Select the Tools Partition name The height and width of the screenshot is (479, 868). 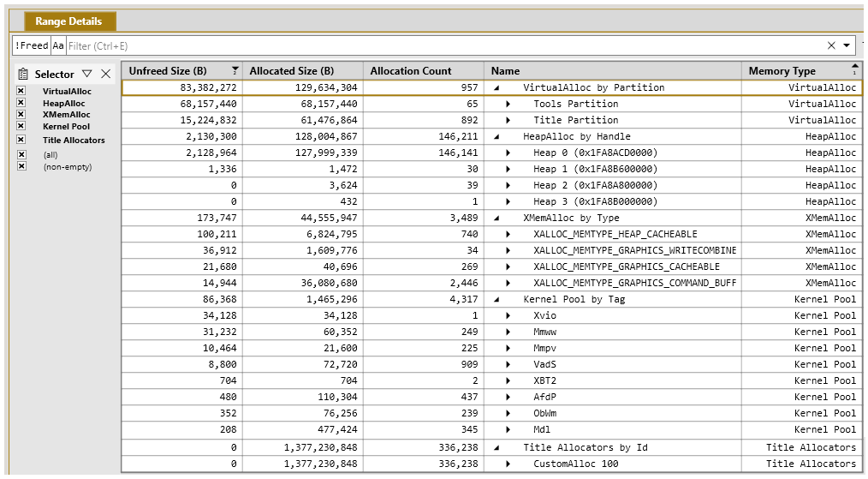pyautogui.click(x=576, y=104)
